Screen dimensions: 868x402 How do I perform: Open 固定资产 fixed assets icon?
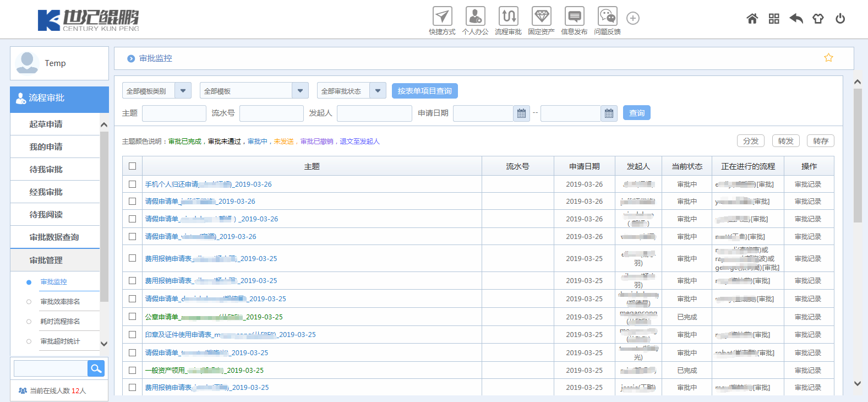(541, 17)
